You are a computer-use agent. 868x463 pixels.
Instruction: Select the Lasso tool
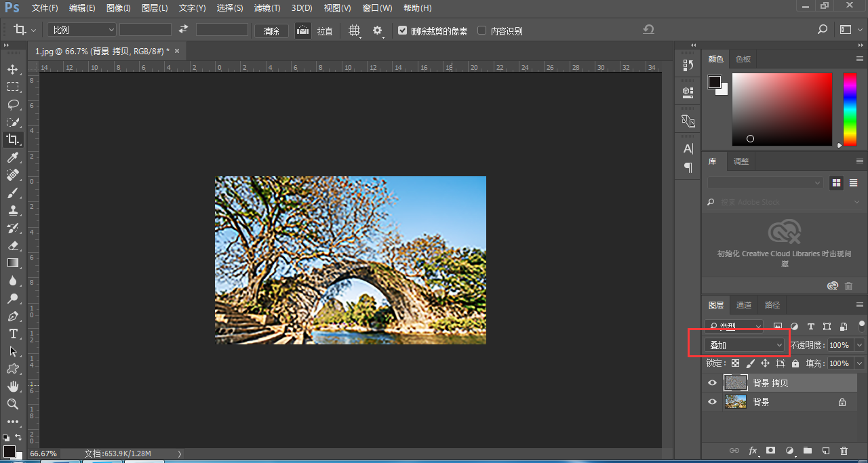tap(12, 104)
